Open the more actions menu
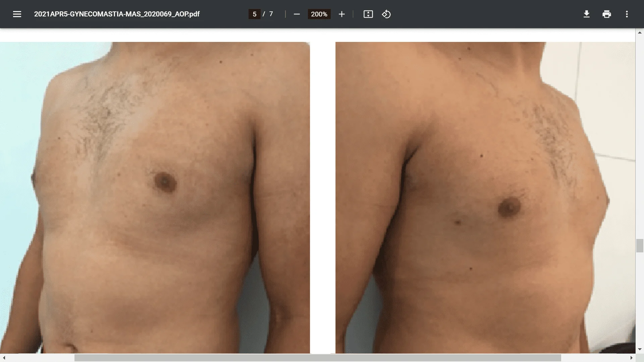This screenshot has height=362, width=644. point(627,14)
